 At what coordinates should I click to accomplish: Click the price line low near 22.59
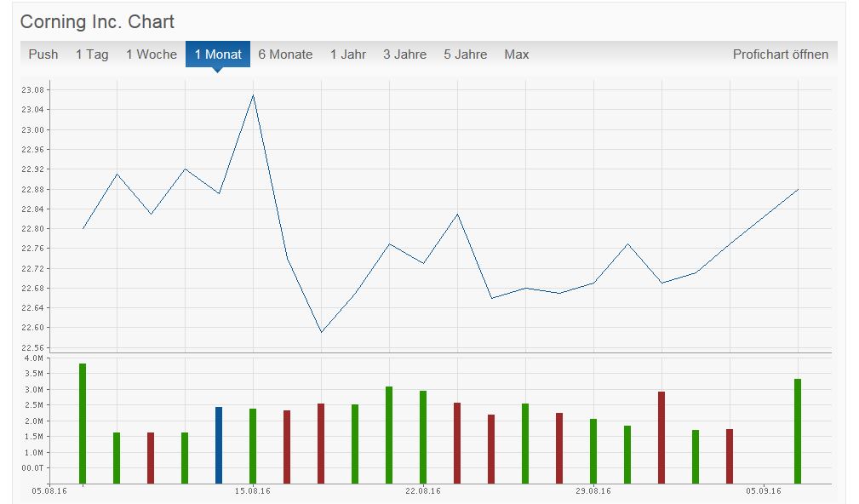coord(321,332)
